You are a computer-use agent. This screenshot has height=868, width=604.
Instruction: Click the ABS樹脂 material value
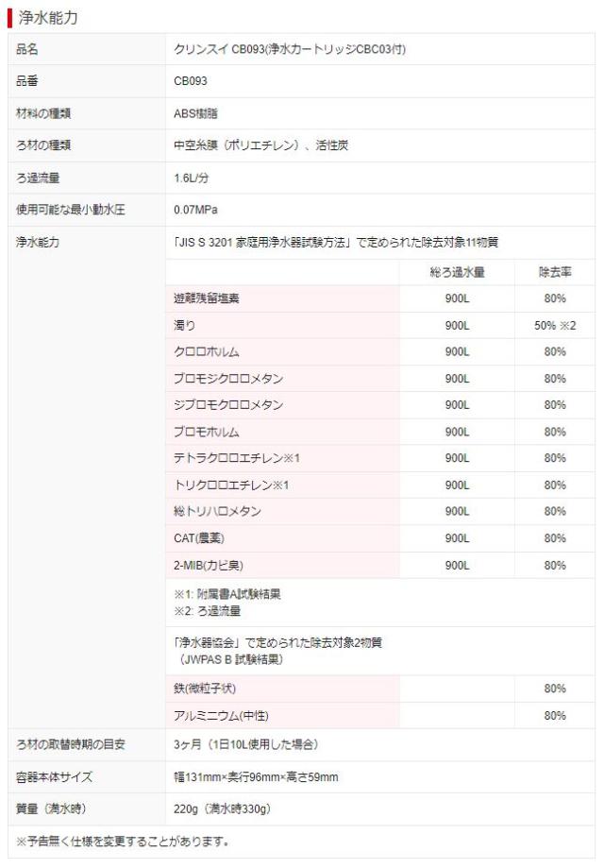tap(195, 113)
